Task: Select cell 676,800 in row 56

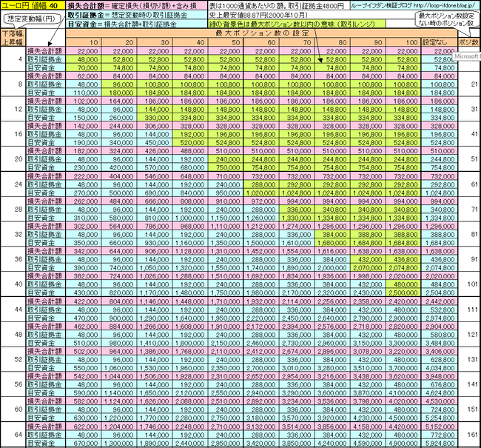Action: click(440, 384)
